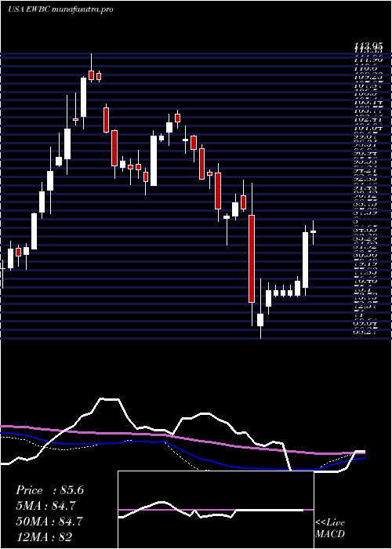The width and height of the screenshot is (392, 549).
Task: Click the '50MA : 84.7' value
Action: point(49,522)
